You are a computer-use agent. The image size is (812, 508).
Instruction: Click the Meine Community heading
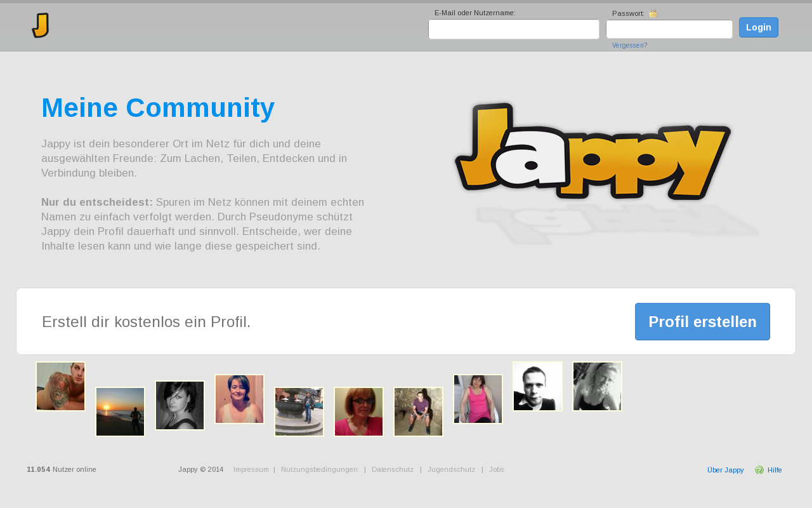(x=158, y=108)
